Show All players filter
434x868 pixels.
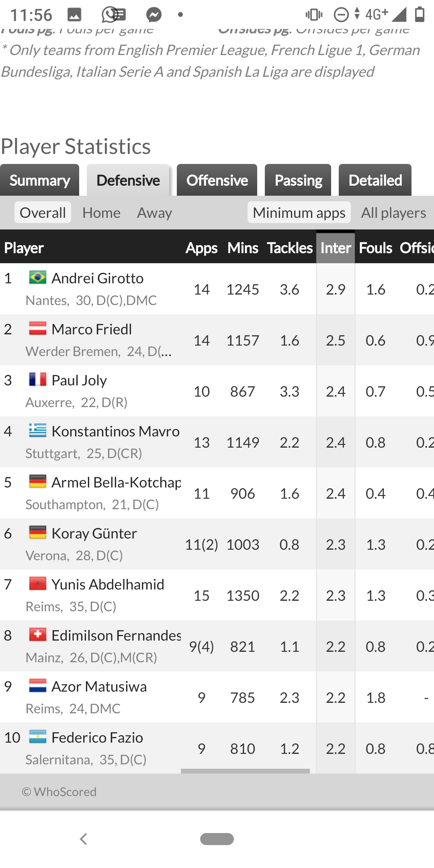pos(393,213)
